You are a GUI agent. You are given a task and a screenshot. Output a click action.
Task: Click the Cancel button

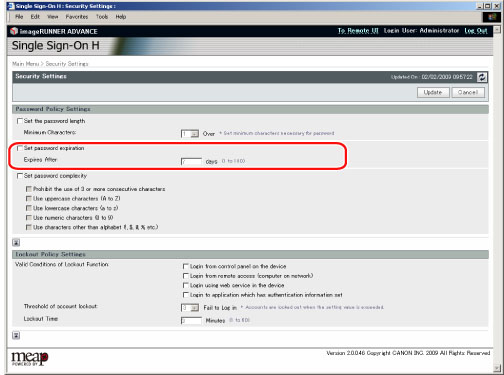point(468,92)
